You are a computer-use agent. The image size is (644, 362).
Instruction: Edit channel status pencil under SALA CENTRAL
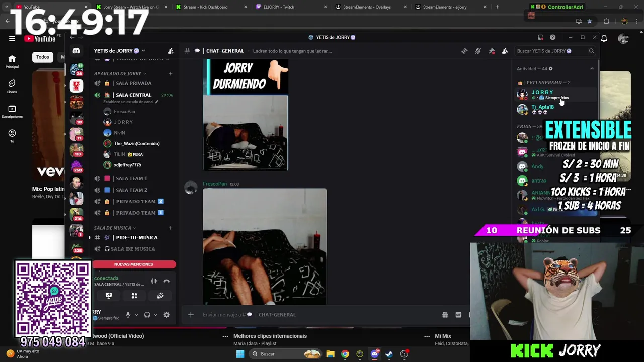coord(157,102)
